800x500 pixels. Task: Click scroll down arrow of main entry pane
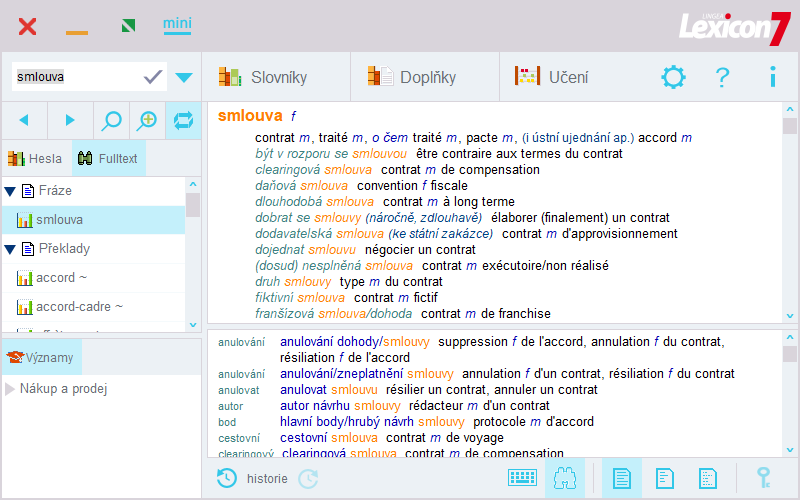point(790,316)
